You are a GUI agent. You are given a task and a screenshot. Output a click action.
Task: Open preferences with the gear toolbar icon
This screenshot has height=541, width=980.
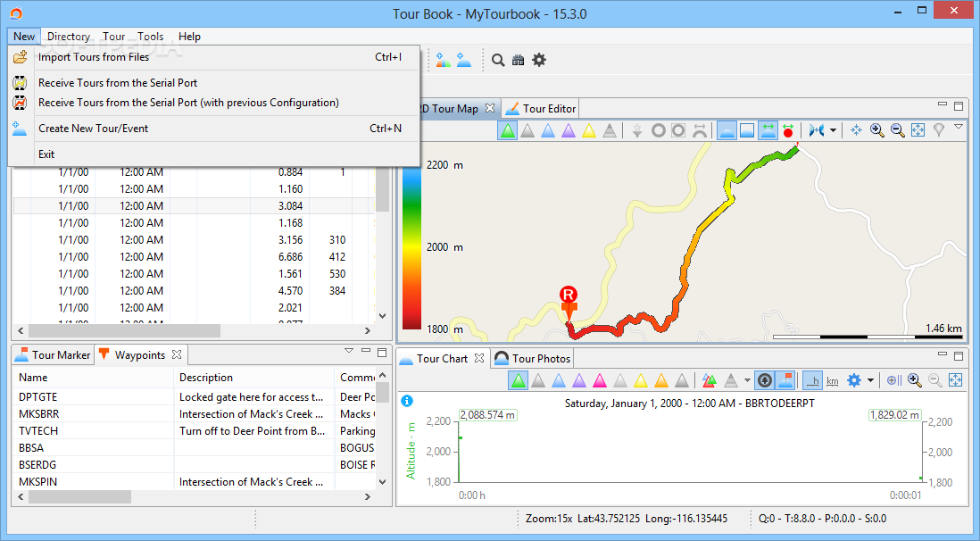click(539, 60)
